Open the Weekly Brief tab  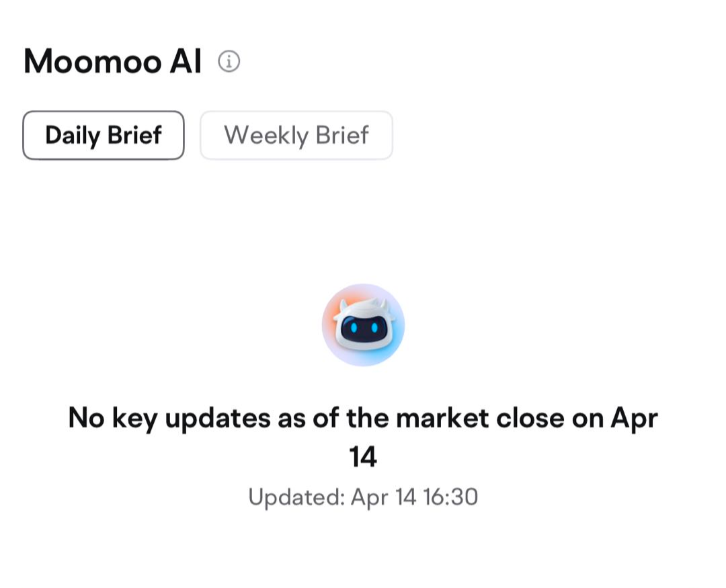tap(296, 135)
